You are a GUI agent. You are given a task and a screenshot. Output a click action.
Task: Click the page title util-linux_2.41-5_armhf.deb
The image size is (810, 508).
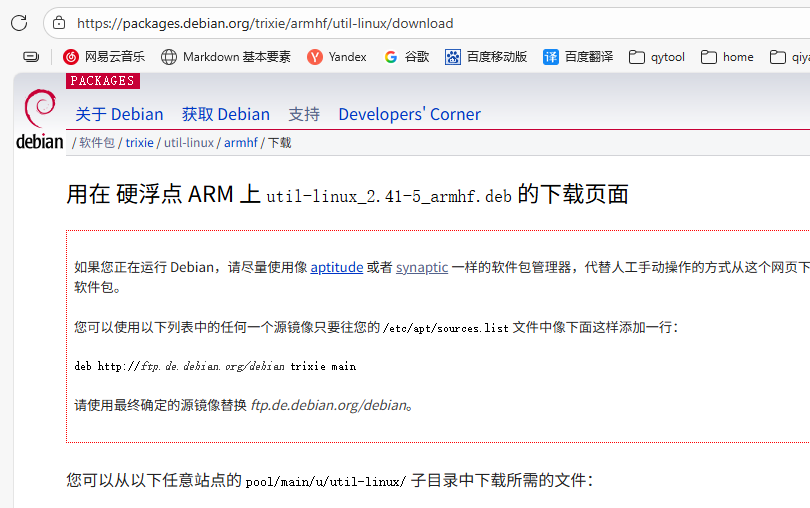[389, 196]
